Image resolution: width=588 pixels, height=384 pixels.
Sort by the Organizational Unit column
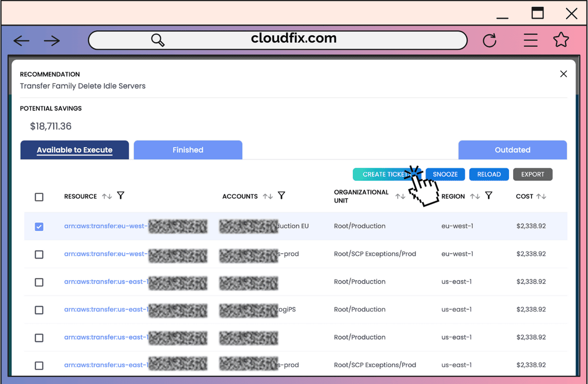click(x=400, y=196)
